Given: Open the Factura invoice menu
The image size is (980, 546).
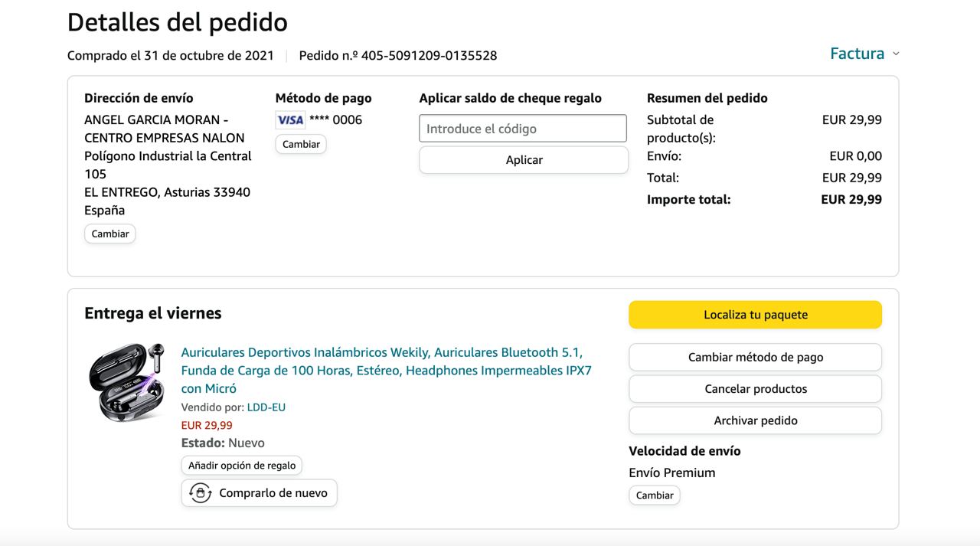Looking at the screenshot, I should pos(857,54).
